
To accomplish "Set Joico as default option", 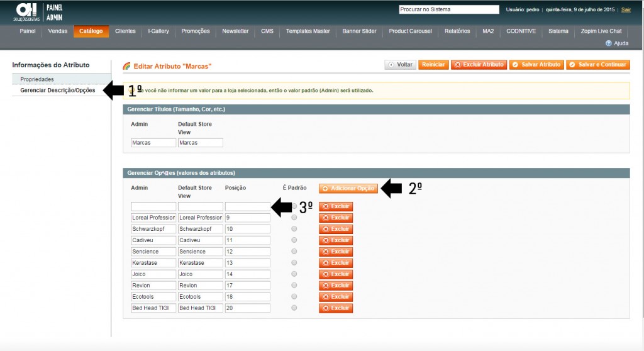I will tap(294, 274).
